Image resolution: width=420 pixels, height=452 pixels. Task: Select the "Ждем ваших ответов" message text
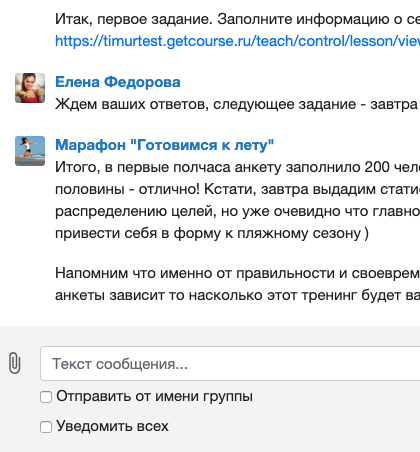(x=237, y=104)
